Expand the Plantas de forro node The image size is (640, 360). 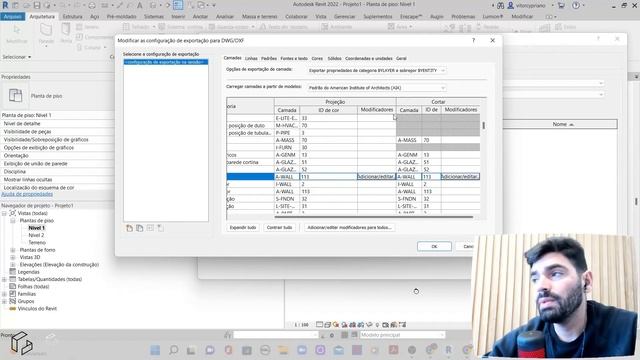[13, 250]
